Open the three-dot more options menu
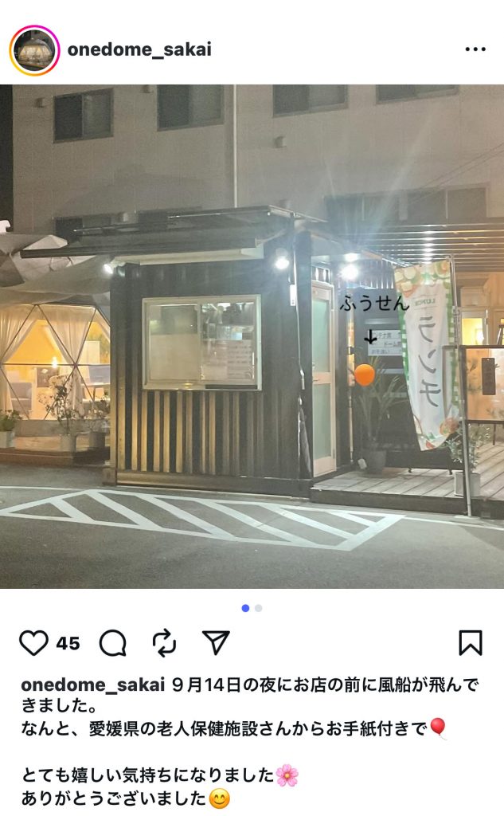This screenshot has width=504, height=816. pos(475,49)
